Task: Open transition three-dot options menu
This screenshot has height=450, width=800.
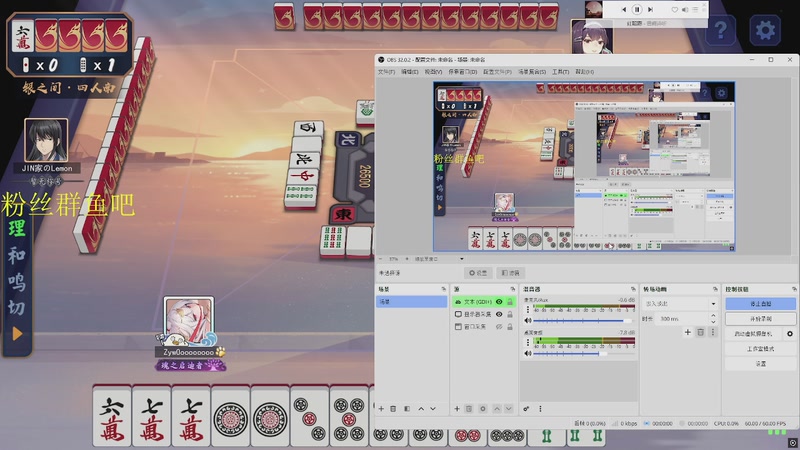Action: coord(713,332)
